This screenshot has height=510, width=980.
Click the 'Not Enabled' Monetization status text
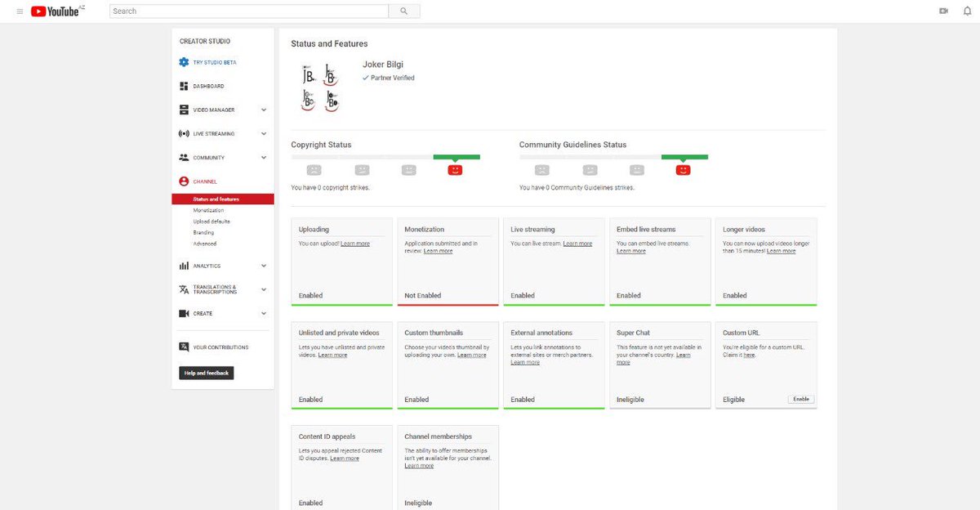pyautogui.click(x=422, y=295)
